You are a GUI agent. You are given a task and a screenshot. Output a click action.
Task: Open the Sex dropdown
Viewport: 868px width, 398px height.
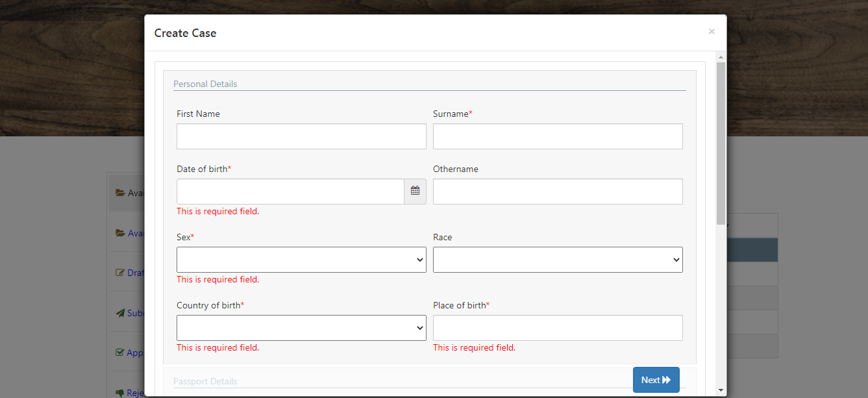(301, 260)
